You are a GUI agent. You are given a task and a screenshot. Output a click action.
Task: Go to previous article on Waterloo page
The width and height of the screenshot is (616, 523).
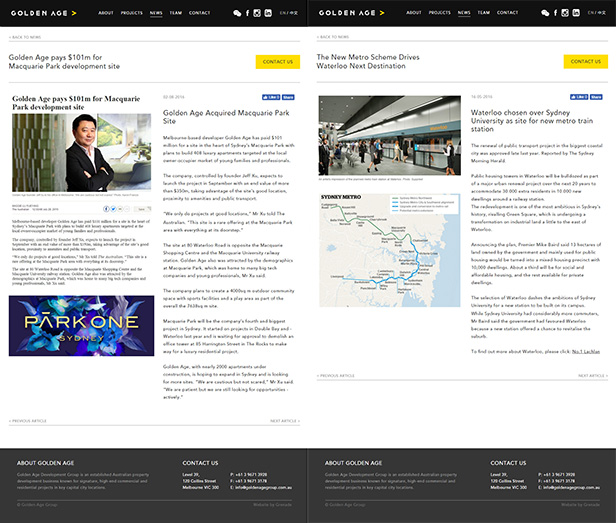[x=336, y=376]
